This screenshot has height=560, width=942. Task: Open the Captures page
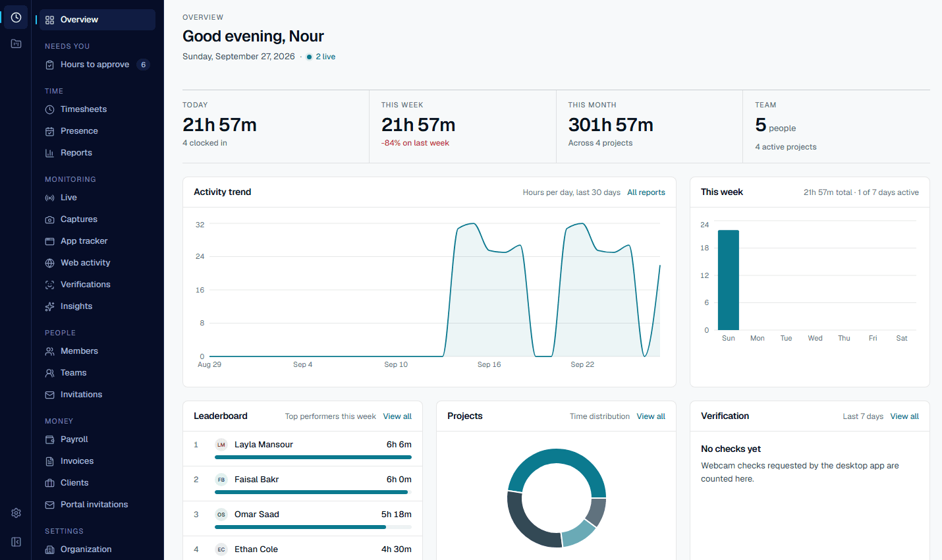97,219
